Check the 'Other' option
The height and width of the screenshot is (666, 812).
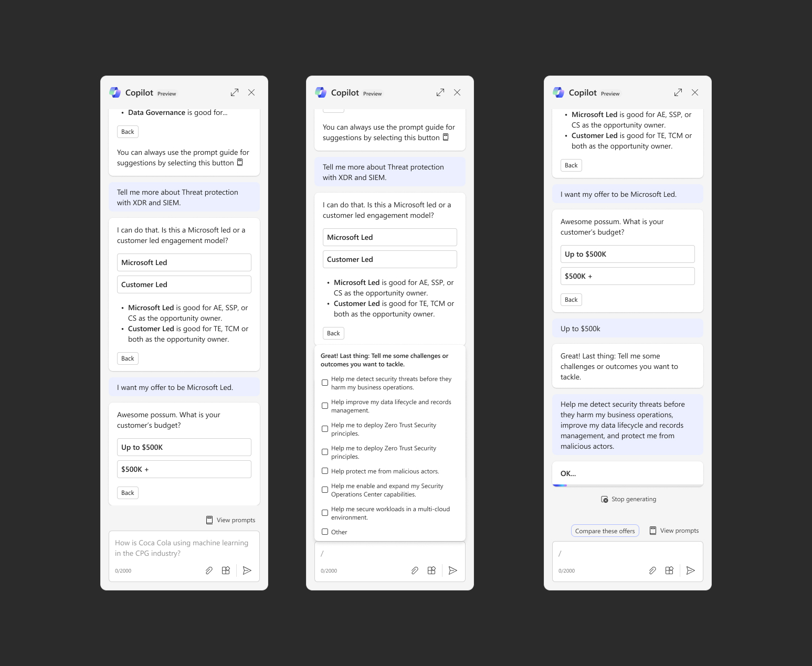click(325, 532)
